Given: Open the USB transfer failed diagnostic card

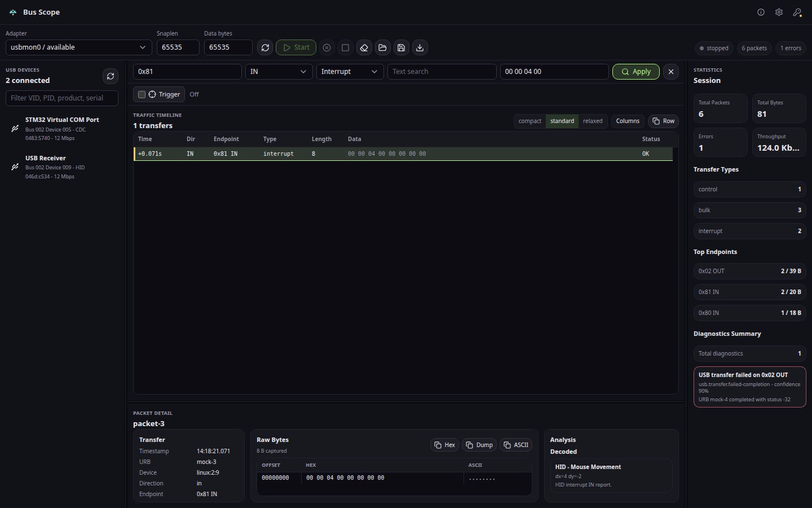Looking at the screenshot, I should coord(749,387).
